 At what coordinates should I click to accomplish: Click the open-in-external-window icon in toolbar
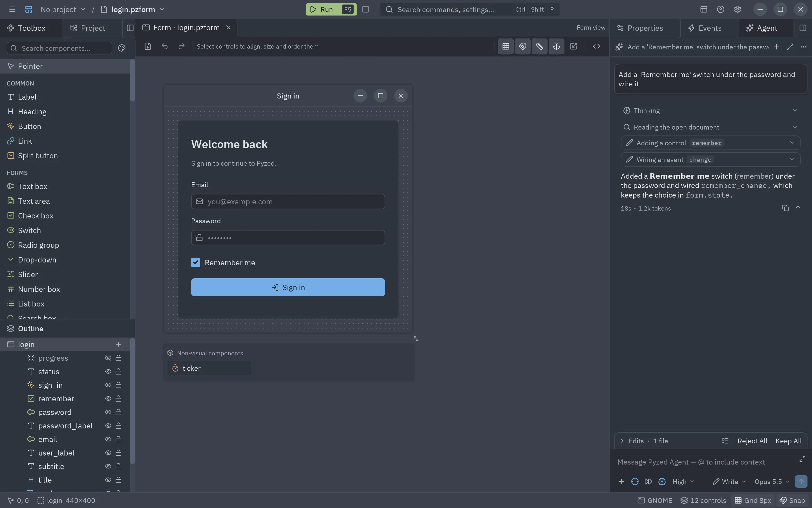(x=573, y=46)
